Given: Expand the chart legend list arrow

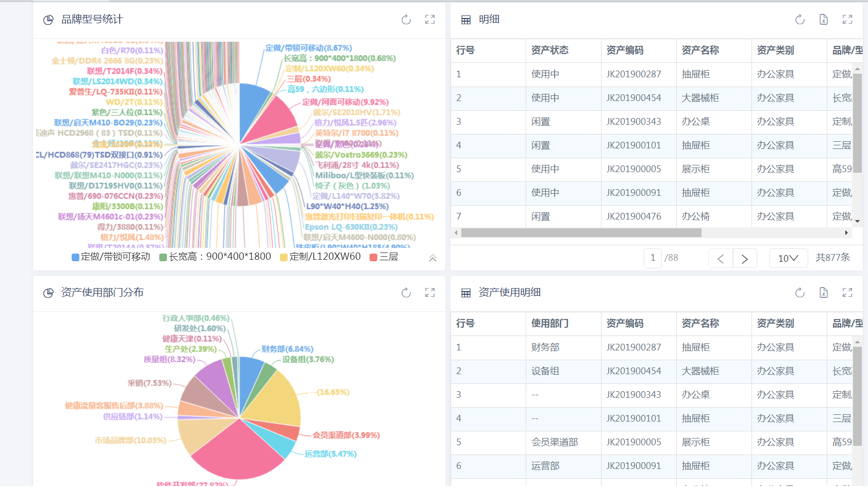Looking at the screenshot, I should (433, 258).
